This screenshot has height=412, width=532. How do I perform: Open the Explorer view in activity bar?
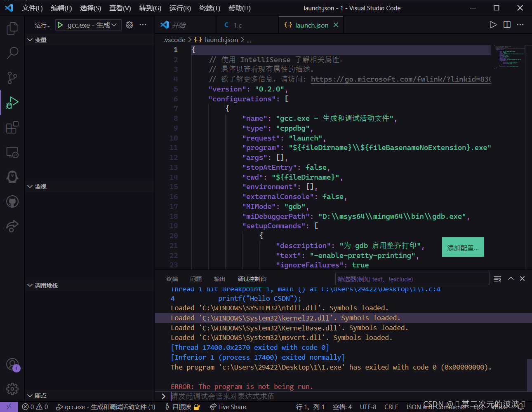click(12, 28)
